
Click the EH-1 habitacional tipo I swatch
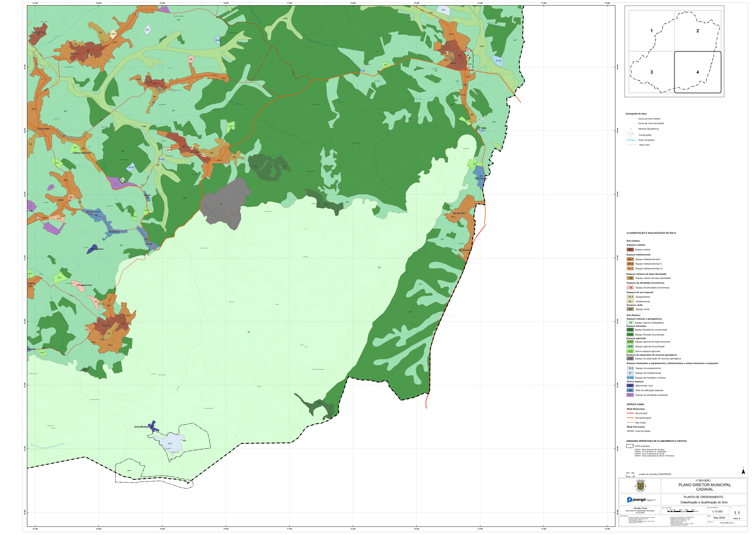[630, 259]
